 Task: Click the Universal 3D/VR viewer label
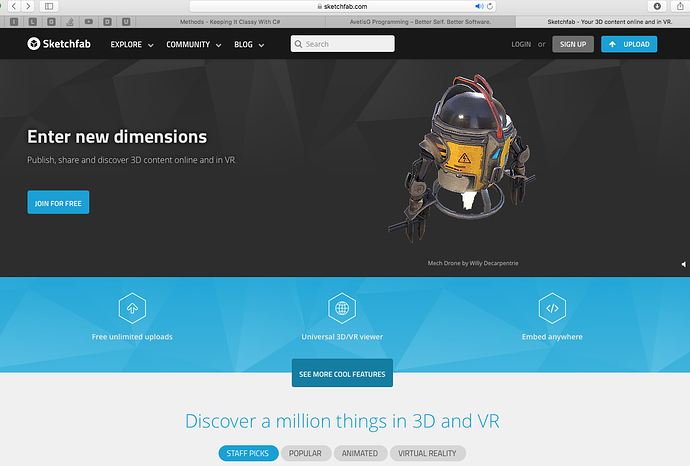click(x=342, y=337)
